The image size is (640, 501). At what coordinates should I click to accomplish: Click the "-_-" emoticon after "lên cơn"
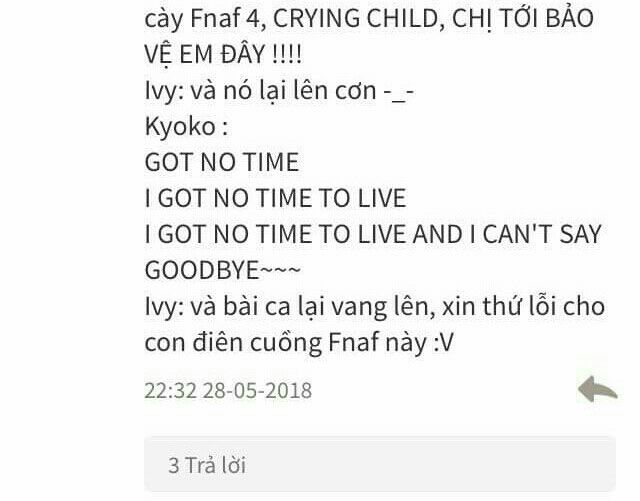tap(399, 92)
